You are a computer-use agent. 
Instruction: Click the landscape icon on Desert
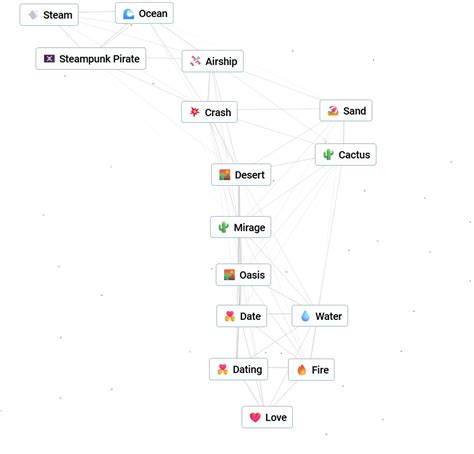click(x=225, y=175)
